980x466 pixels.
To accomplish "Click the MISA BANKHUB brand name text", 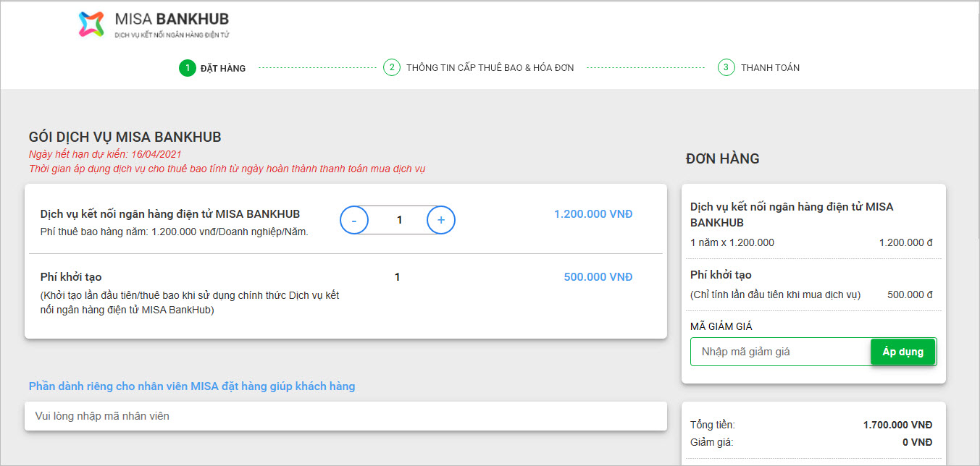I will click(172, 19).
